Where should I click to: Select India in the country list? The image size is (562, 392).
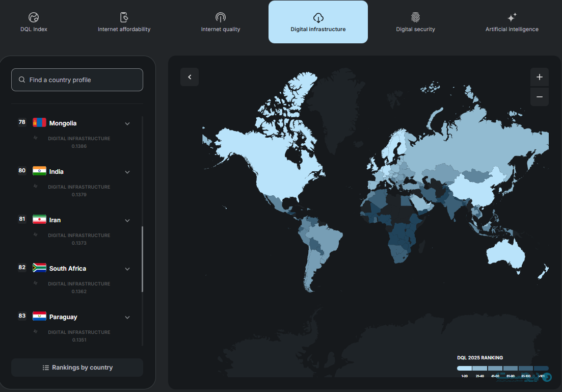coord(57,172)
